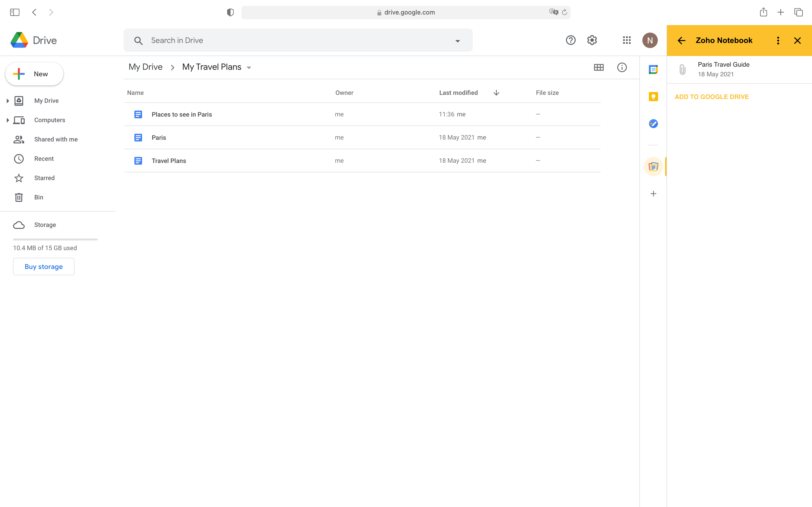Screen dimensions: 812x507
Task: Open Google Calendar from the side panel
Action: click(x=653, y=70)
